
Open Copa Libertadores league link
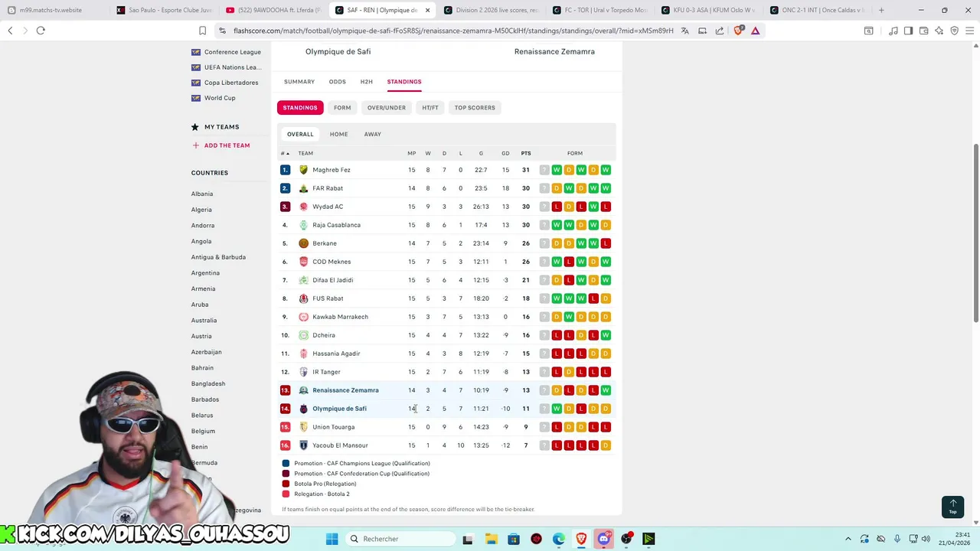231,83
